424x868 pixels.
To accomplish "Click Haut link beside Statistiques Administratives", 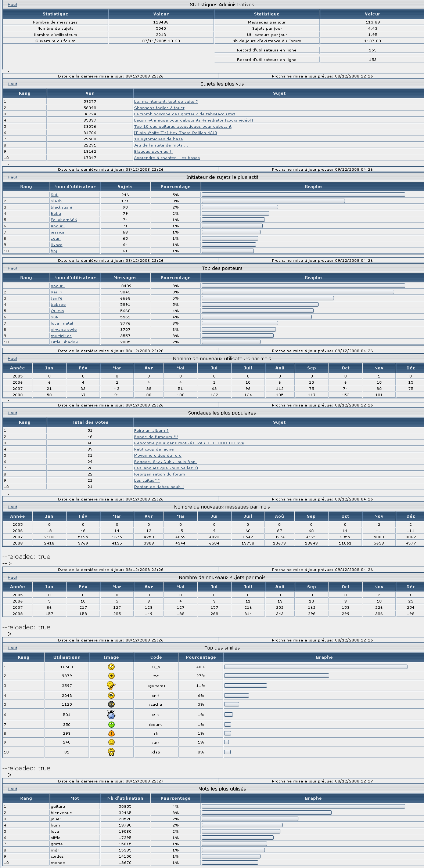I will click(x=12, y=5).
